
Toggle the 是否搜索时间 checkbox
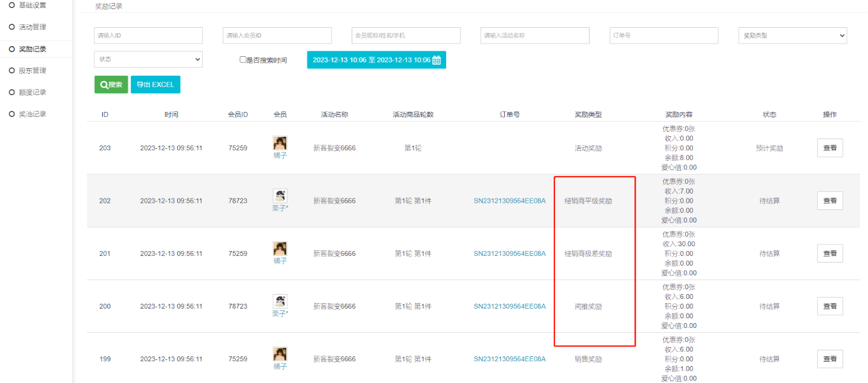point(243,60)
